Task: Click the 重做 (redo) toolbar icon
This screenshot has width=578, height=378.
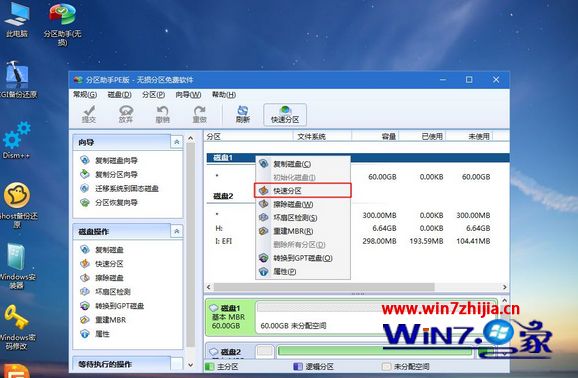Action: pos(199,114)
